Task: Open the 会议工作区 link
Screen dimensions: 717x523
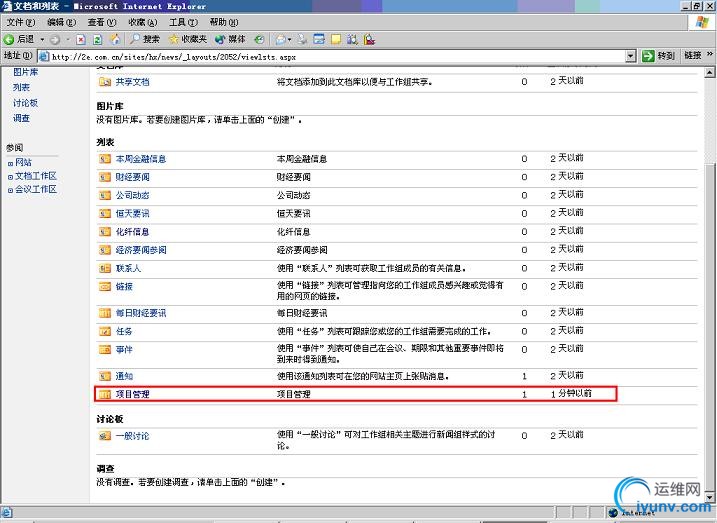Action: coord(36,189)
